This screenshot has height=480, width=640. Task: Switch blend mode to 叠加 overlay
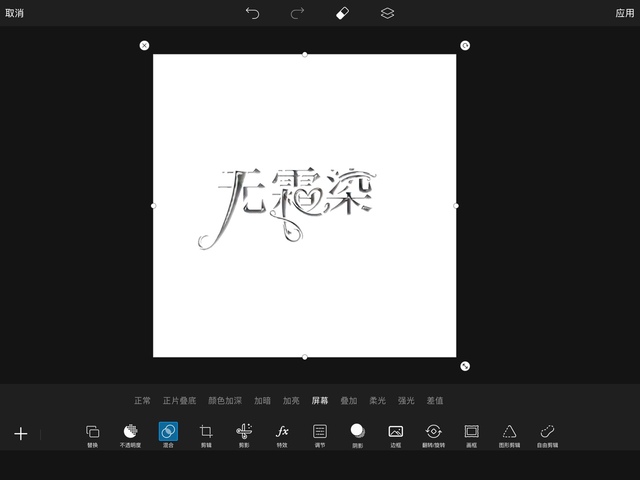[348, 401]
